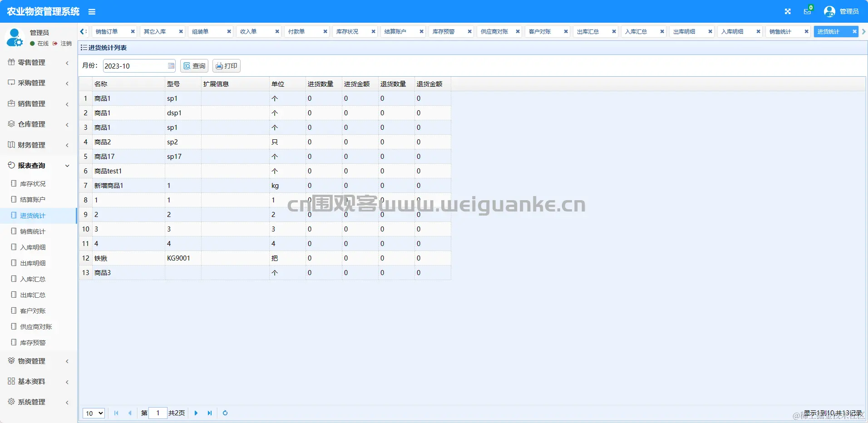Expand the 系统管理 menu
The height and width of the screenshot is (423, 868).
point(38,402)
